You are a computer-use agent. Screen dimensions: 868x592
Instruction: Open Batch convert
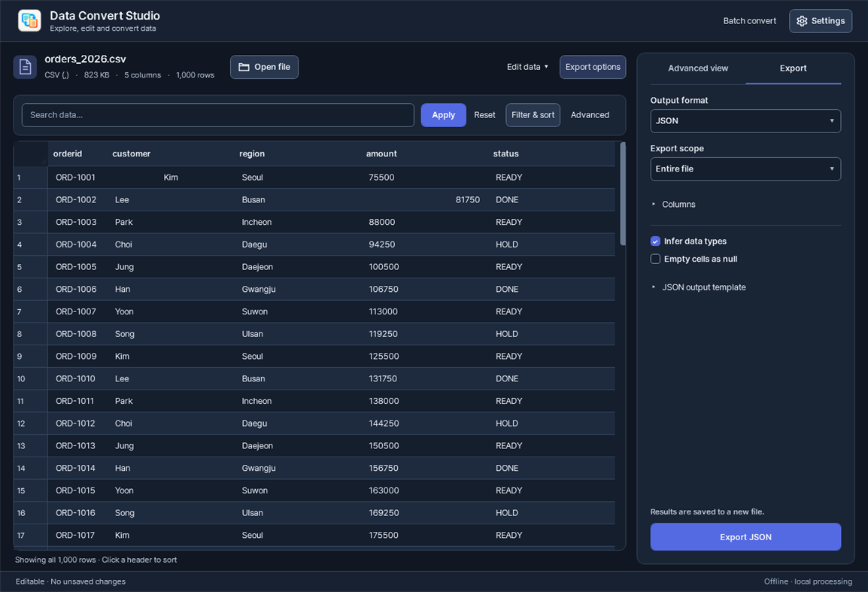(750, 21)
